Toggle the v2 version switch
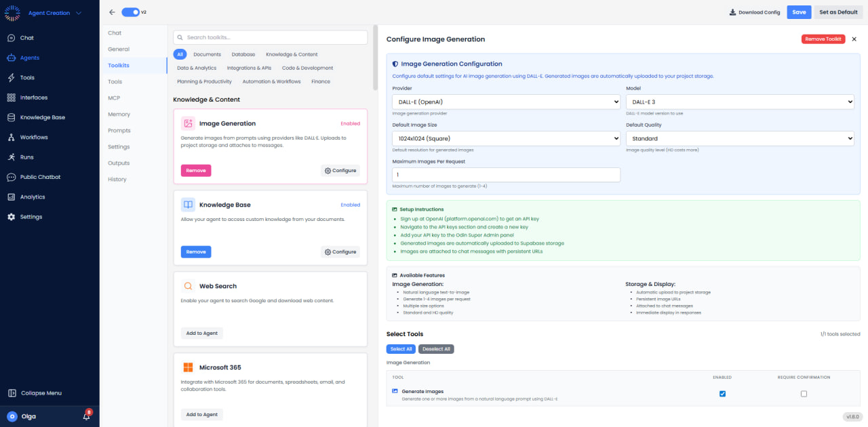 [x=131, y=12]
